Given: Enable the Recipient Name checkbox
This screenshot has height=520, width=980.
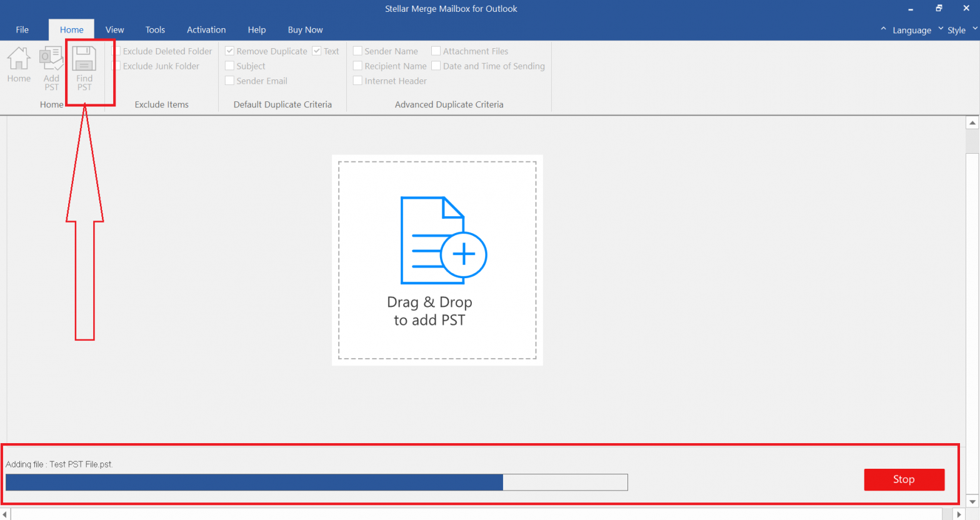Looking at the screenshot, I should 357,66.
